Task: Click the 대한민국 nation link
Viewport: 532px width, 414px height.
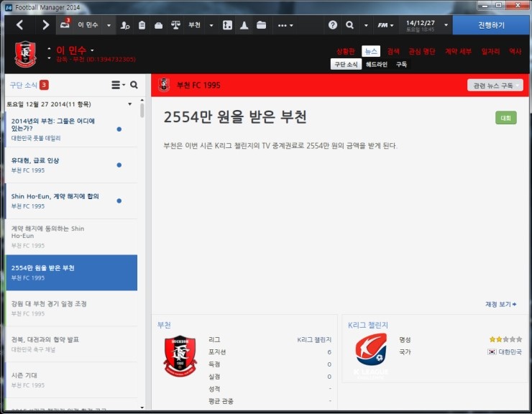Action: coord(510,352)
